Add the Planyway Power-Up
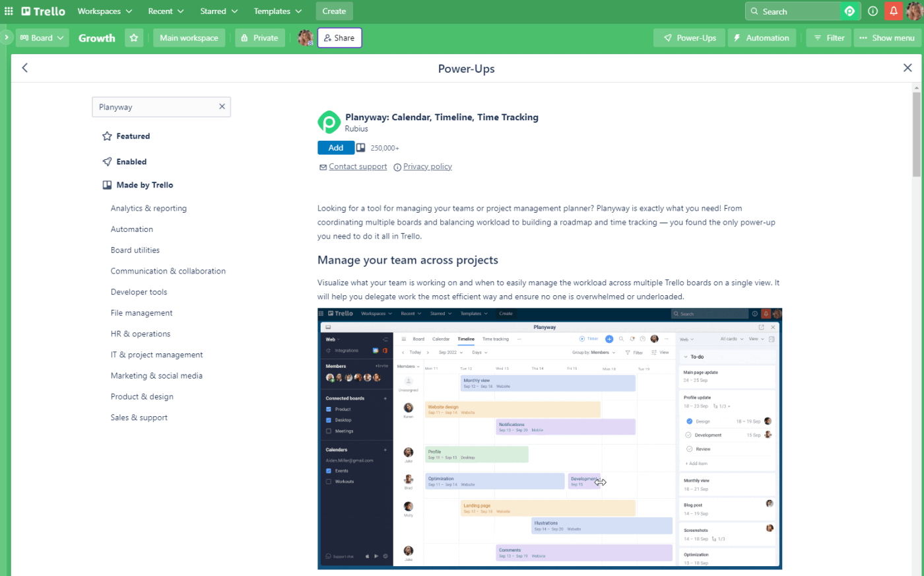 click(335, 147)
